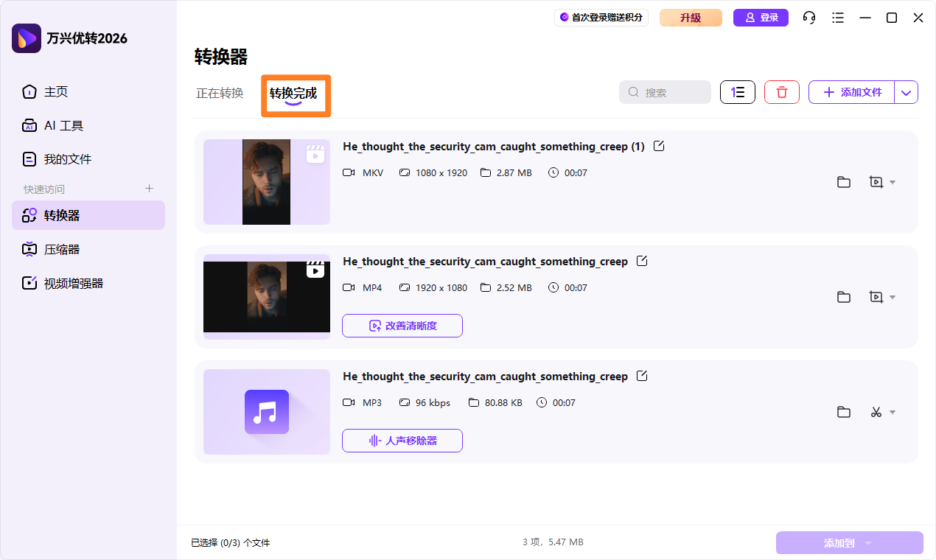Expand the 添加文件 dropdown arrow
936x560 pixels.
(907, 92)
